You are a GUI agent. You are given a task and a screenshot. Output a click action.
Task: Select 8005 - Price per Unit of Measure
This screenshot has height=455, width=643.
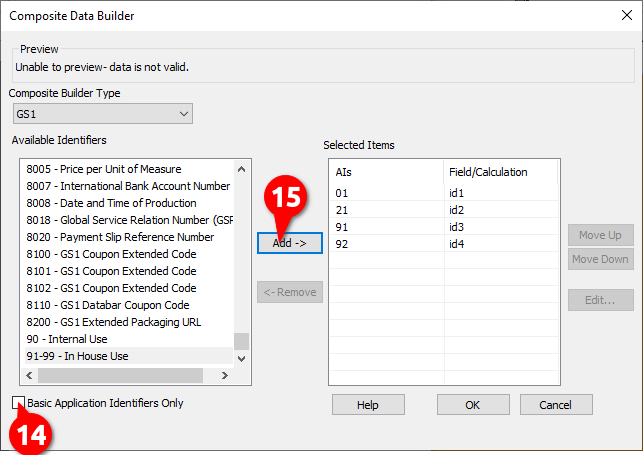click(104, 169)
